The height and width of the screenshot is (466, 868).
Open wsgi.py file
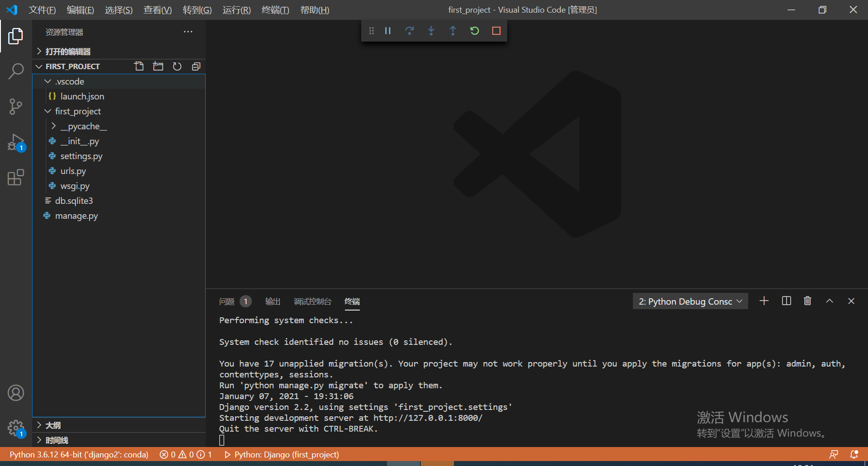(119, 186)
